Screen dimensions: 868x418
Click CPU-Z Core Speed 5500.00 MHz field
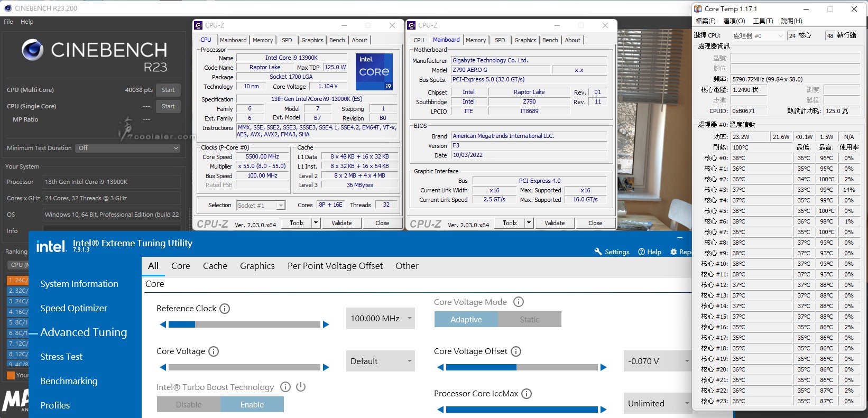(x=262, y=157)
